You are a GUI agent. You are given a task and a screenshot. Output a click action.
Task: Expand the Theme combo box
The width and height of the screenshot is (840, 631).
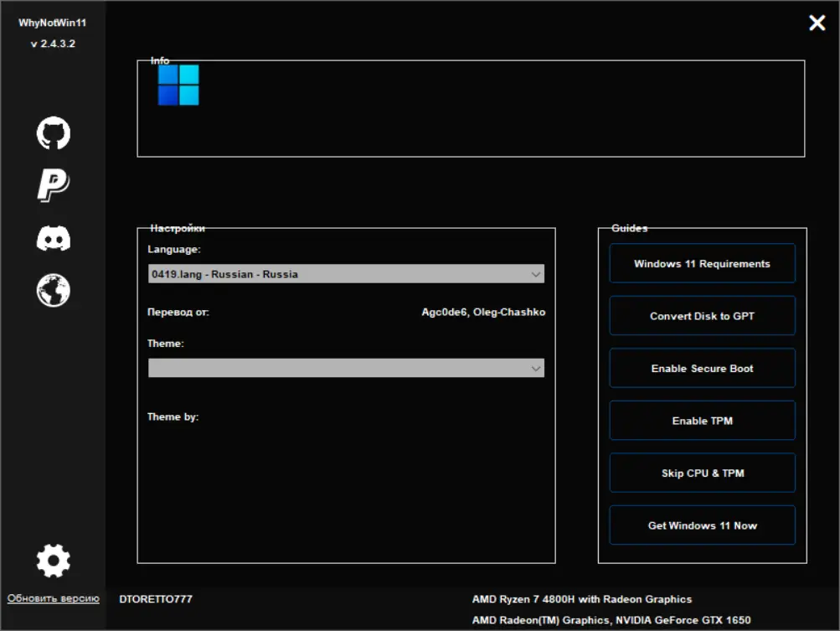[x=346, y=368]
